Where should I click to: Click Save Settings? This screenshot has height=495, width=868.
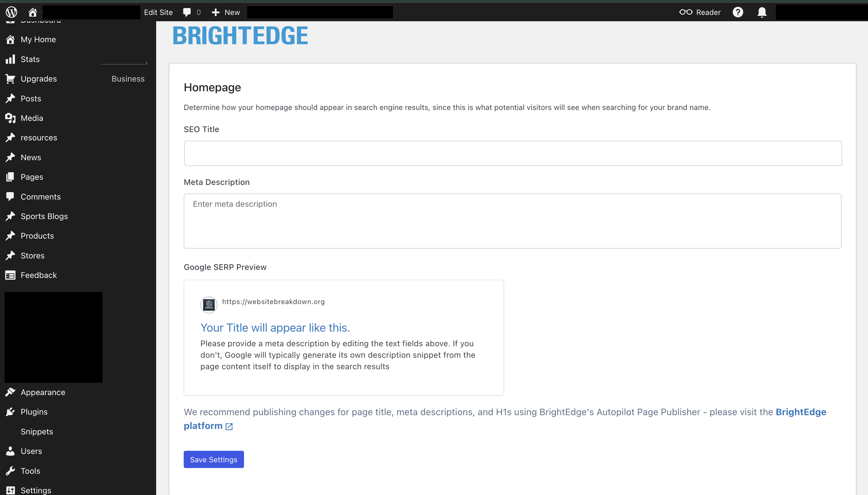point(214,459)
